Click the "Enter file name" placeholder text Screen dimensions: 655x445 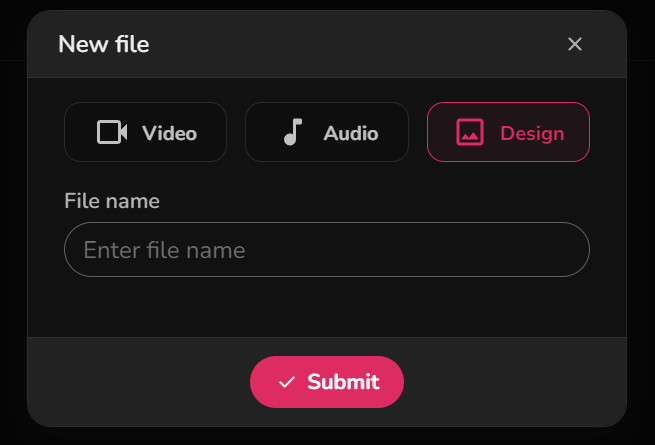tap(164, 250)
